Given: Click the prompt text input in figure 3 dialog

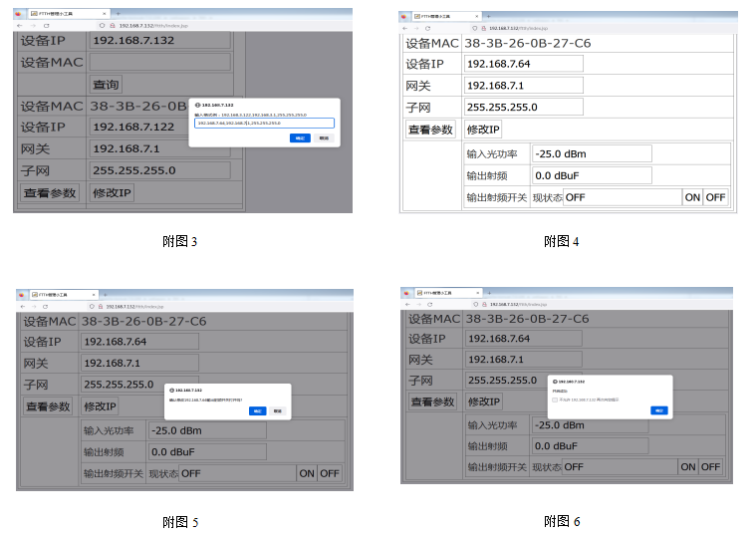Looking at the screenshot, I should pyautogui.click(x=264, y=124).
